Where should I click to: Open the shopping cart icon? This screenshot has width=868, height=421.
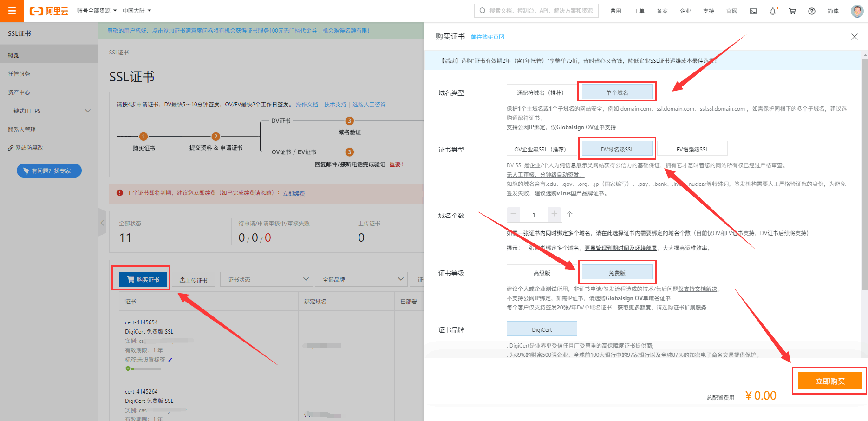[x=792, y=11]
